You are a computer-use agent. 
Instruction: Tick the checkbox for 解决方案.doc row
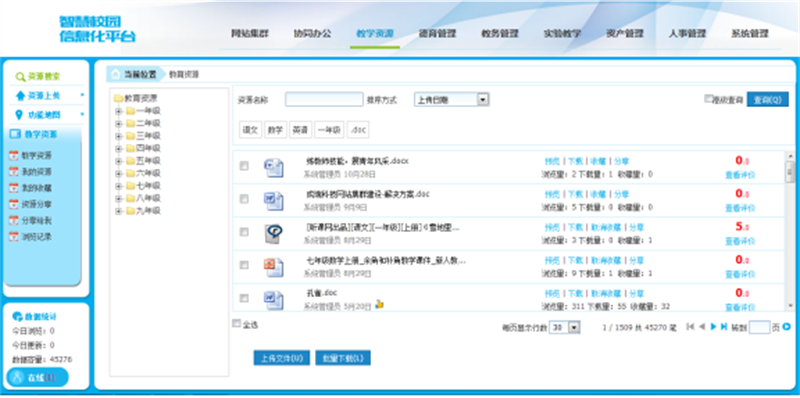[x=244, y=199]
